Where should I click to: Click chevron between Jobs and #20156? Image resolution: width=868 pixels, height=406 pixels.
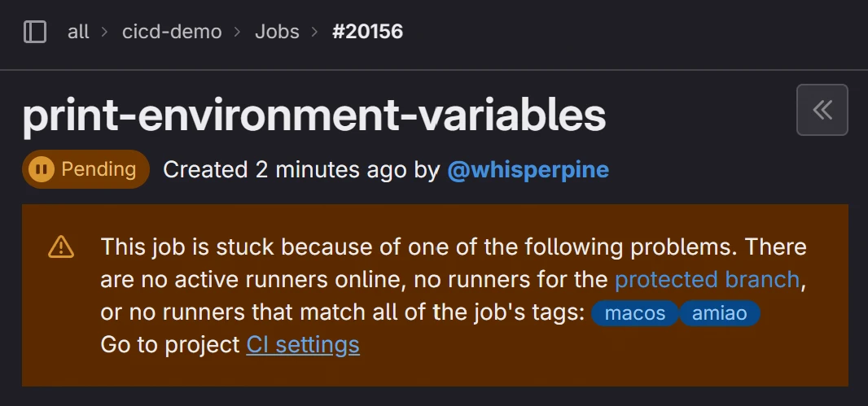click(315, 32)
